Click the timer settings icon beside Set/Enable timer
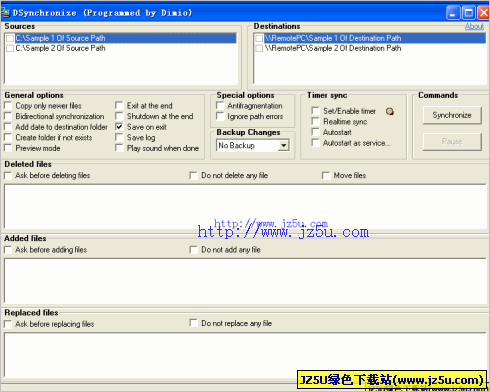The image size is (490, 392). click(390, 111)
